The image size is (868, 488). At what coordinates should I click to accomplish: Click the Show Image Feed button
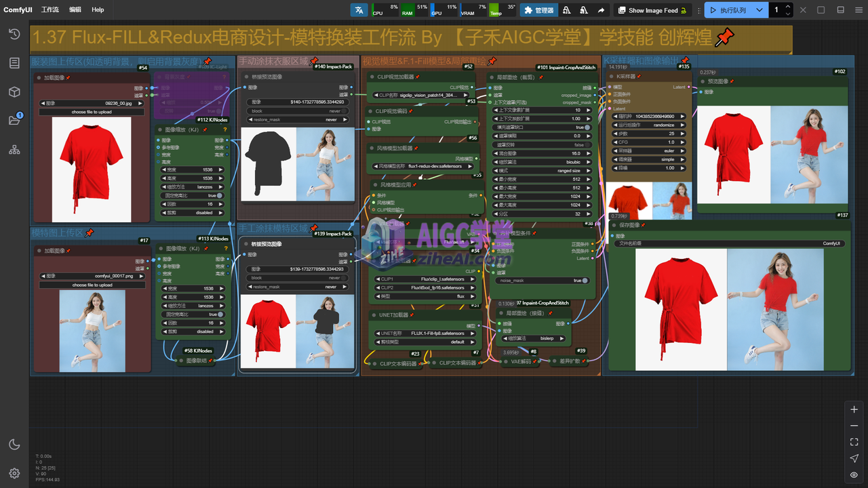click(x=652, y=10)
